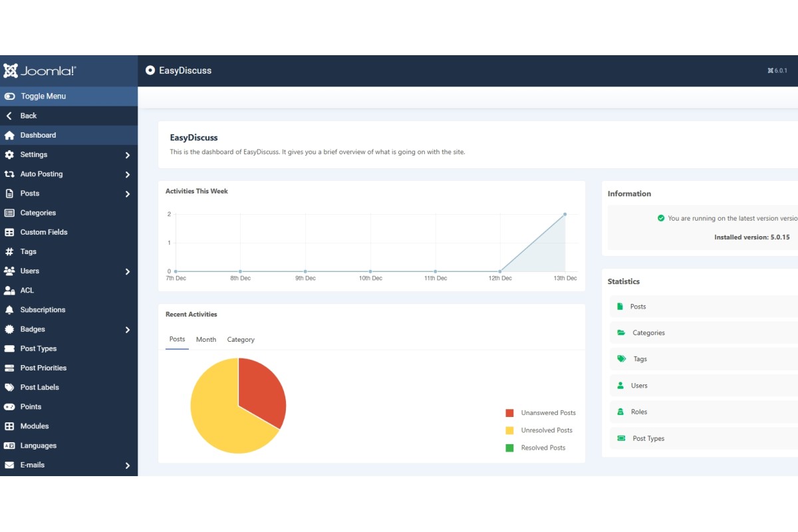Click the Joomla logo in header
Image resolution: width=798 pixels, height=532 pixels.
tap(40, 71)
